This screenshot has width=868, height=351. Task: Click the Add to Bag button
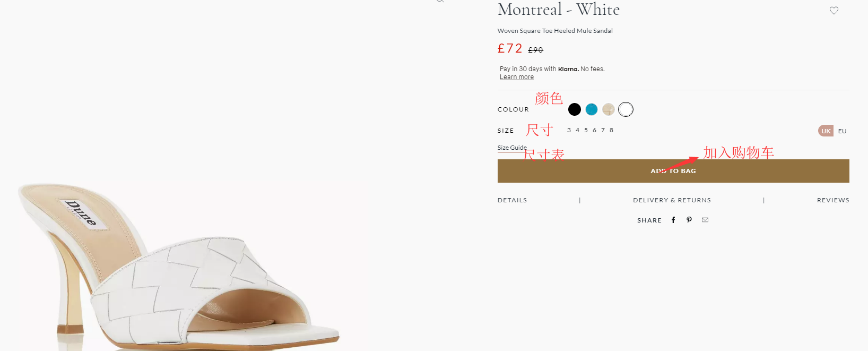[x=673, y=171]
